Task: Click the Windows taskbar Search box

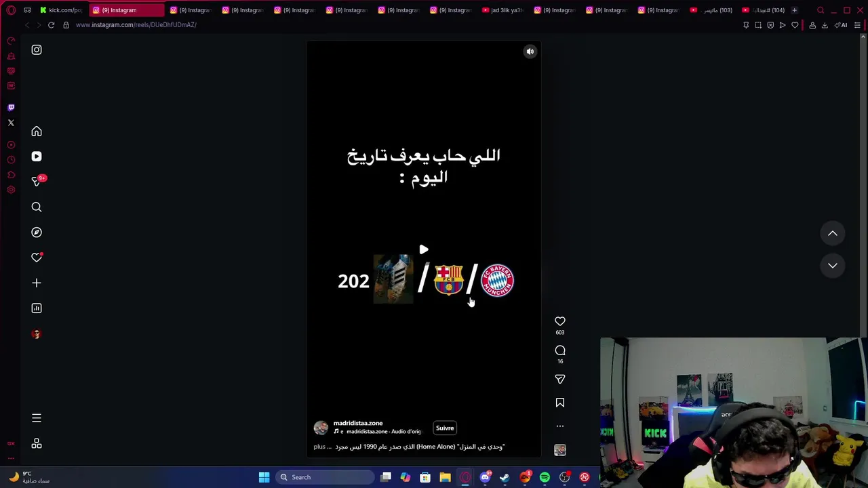Action: (x=325, y=477)
